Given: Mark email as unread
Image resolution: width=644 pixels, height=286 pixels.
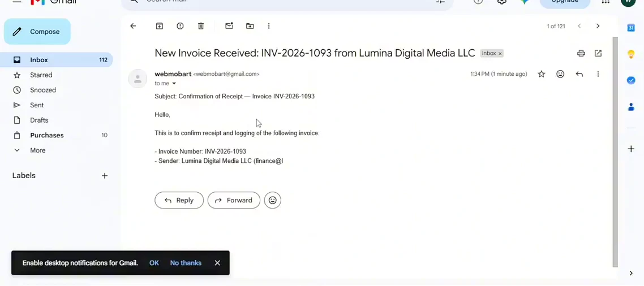Looking at the screenshot, I should (229, 26).
